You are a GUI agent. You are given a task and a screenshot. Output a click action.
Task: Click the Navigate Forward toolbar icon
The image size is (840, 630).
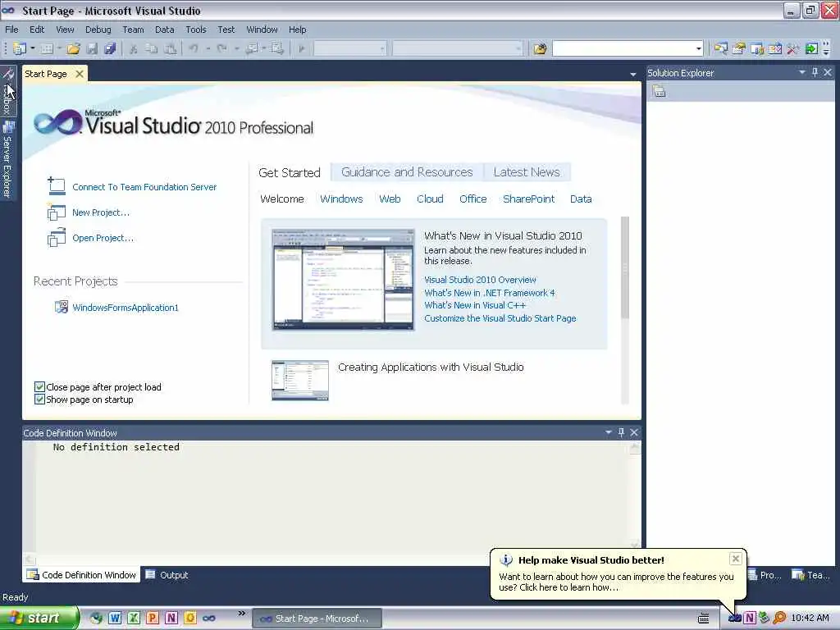click(x=277, y=48)
